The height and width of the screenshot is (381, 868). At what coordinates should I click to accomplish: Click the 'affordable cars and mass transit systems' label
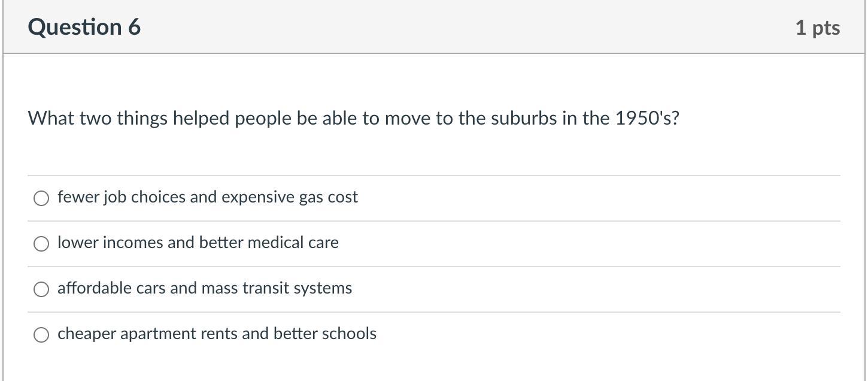(204, 288)
